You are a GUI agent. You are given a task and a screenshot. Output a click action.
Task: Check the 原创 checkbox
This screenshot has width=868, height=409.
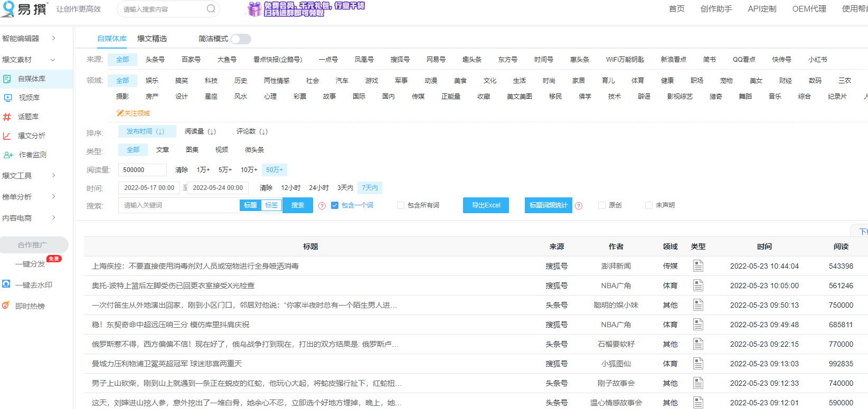click(x=601, y=205)
